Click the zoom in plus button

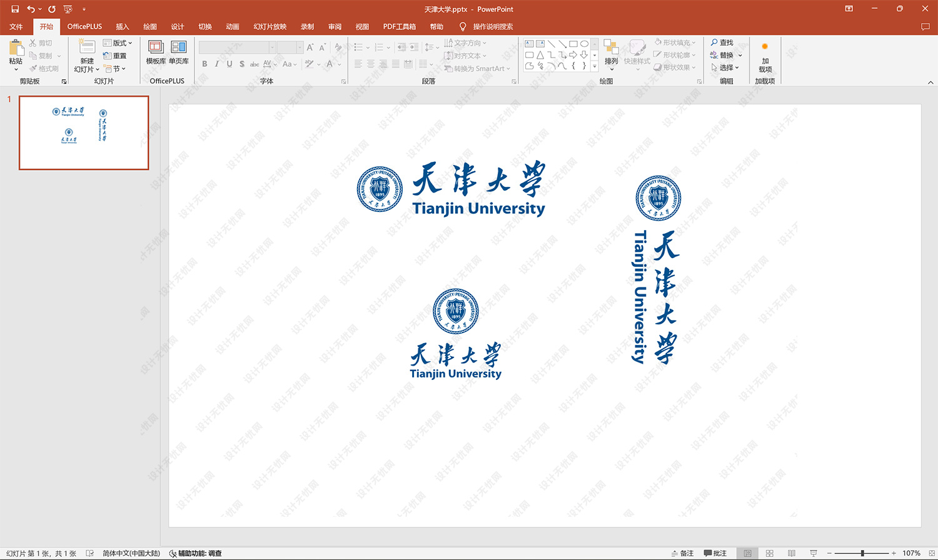894,553
